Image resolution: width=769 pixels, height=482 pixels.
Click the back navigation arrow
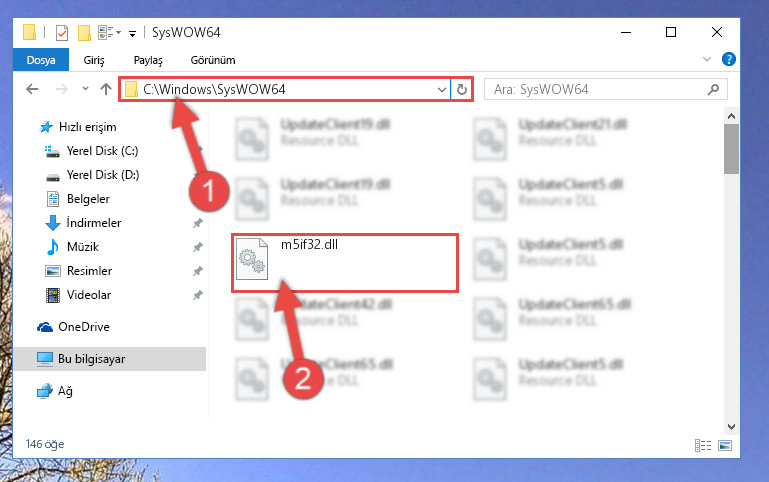(32, 89)
